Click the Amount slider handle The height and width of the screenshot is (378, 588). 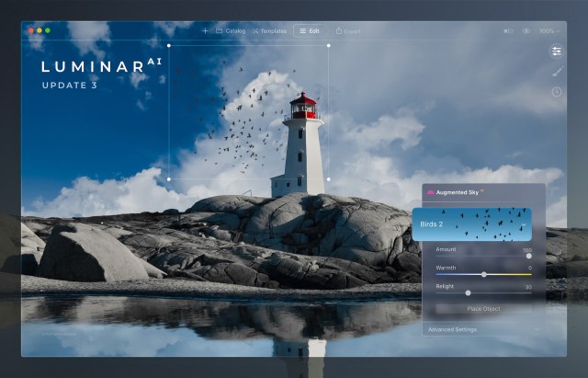pyautogui.click(x=528, y=256)
